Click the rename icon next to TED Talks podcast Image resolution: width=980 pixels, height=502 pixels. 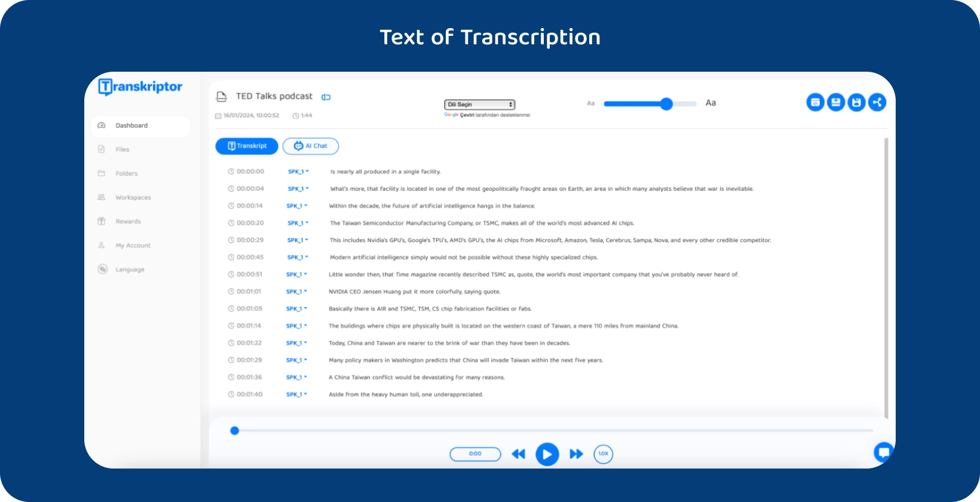[x=326, y=97]
